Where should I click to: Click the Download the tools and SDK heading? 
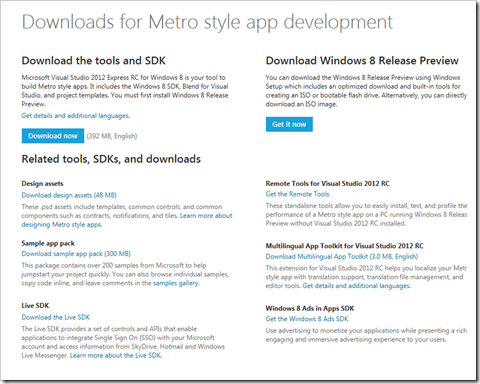[x=94, y=61]
